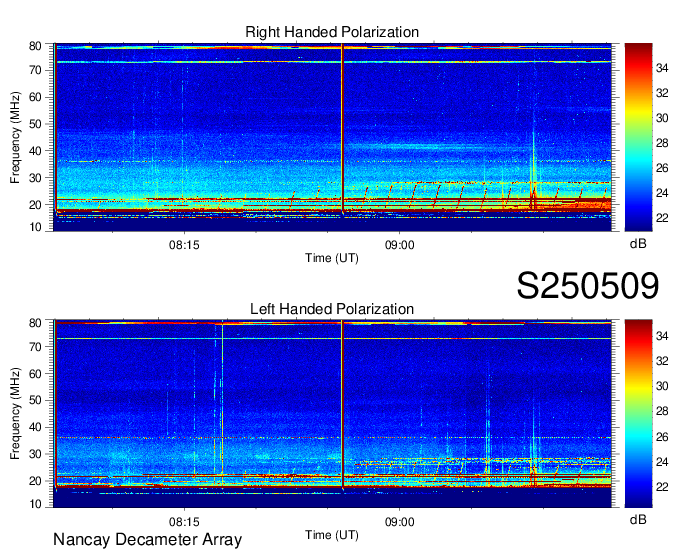Click 30 dB label on Right Handed color bar

tap(662, 118)
